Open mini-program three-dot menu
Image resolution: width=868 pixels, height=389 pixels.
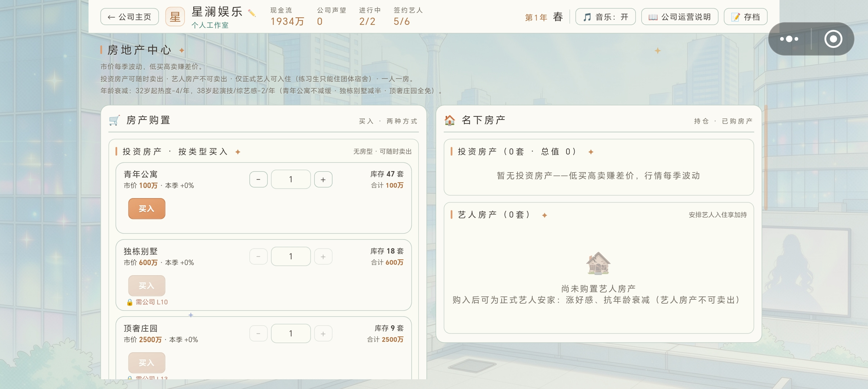789,39
